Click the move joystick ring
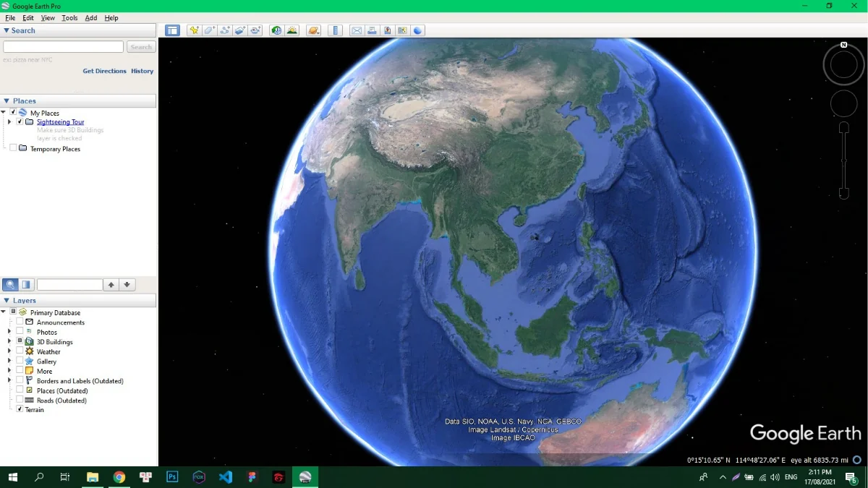This screenshot has width=868, height=488. click(x=843, y=104)
